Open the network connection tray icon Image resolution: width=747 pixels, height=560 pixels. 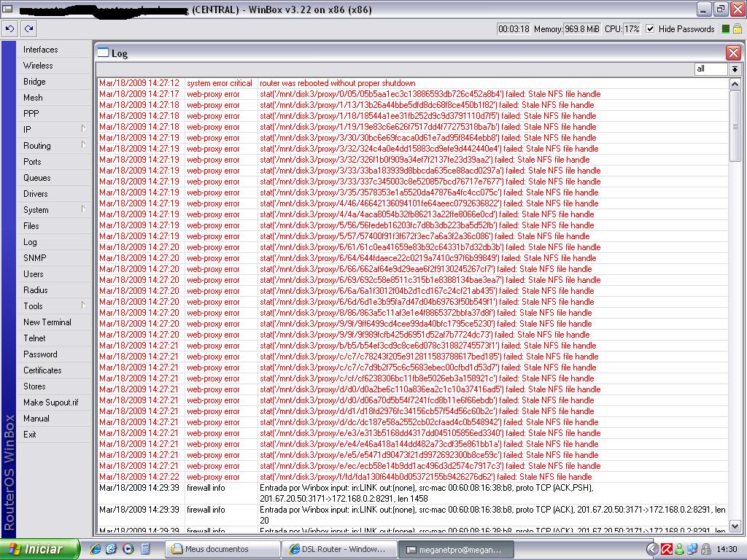click(692, 549)
